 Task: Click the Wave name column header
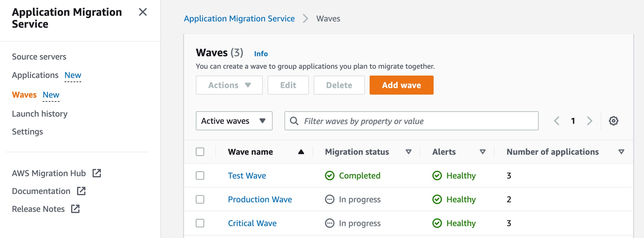tap(250, 152)
